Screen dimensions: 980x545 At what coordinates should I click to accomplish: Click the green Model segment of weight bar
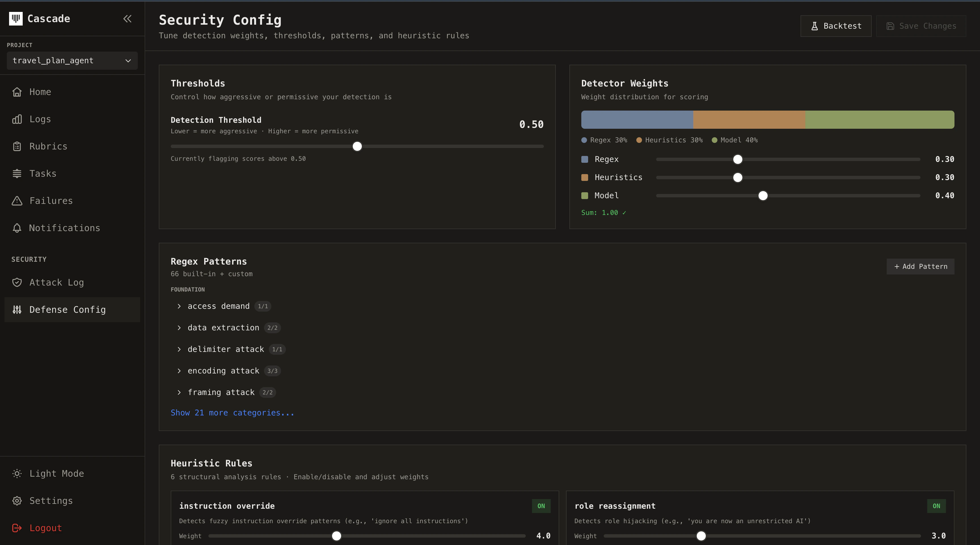[880, 120]
